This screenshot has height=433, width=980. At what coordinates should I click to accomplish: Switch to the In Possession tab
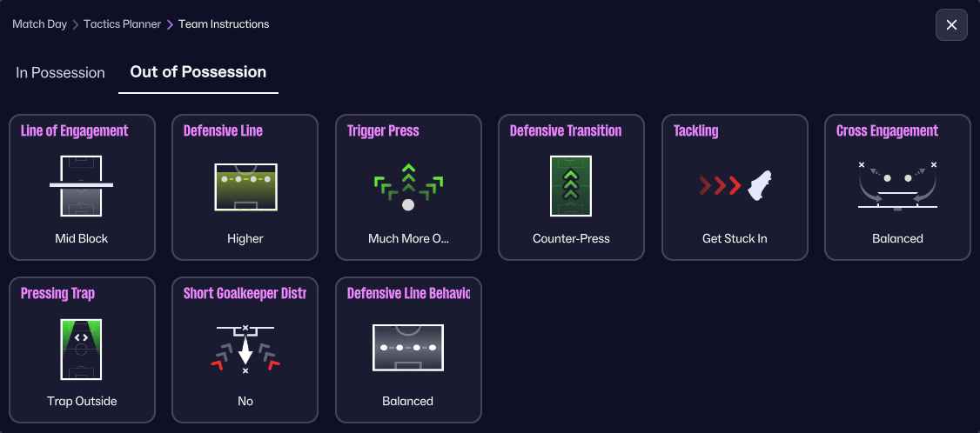pyautogui.click(x=60, y=73)
